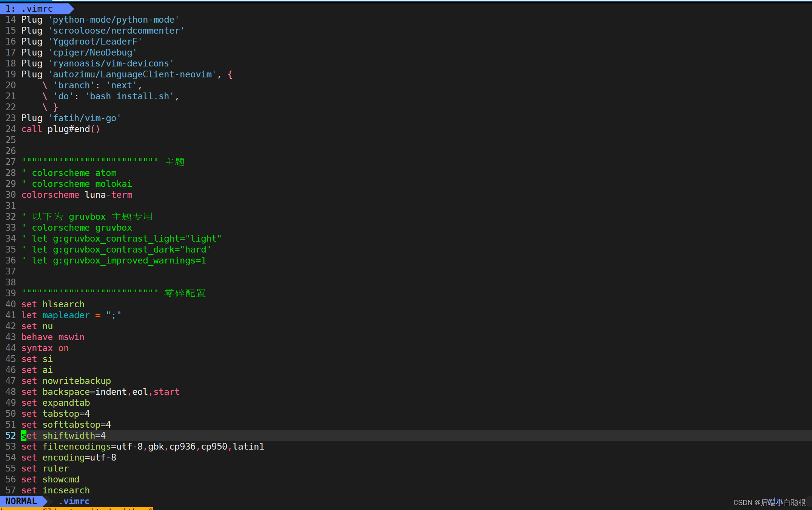Viewport: 812px width, 510px height.
Task: Click the let mapleader line
Action: pos(71,315)
